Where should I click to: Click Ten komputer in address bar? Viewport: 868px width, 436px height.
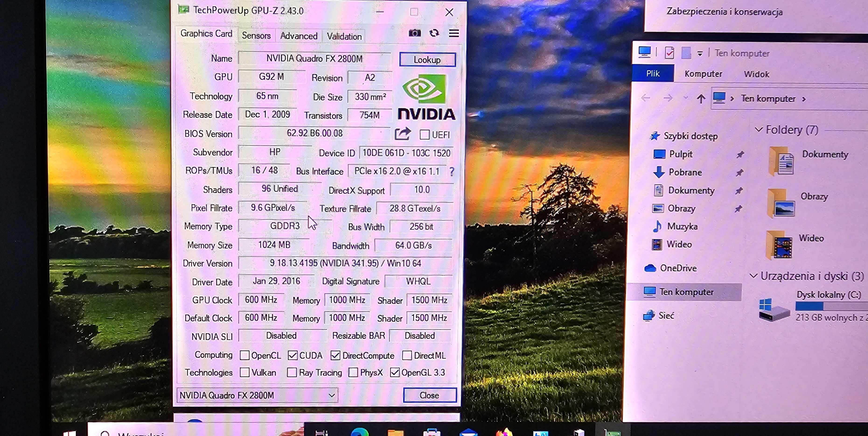pos(768,98)
